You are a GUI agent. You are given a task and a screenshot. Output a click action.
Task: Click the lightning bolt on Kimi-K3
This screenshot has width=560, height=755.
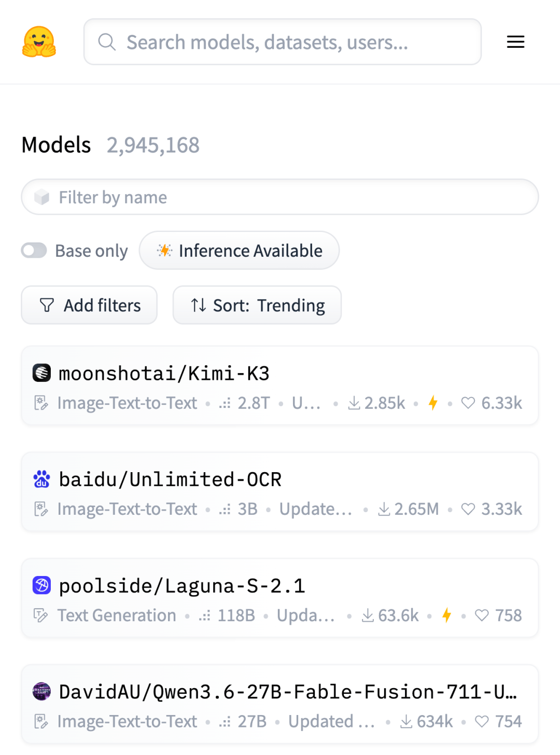(x=433, y=403)
